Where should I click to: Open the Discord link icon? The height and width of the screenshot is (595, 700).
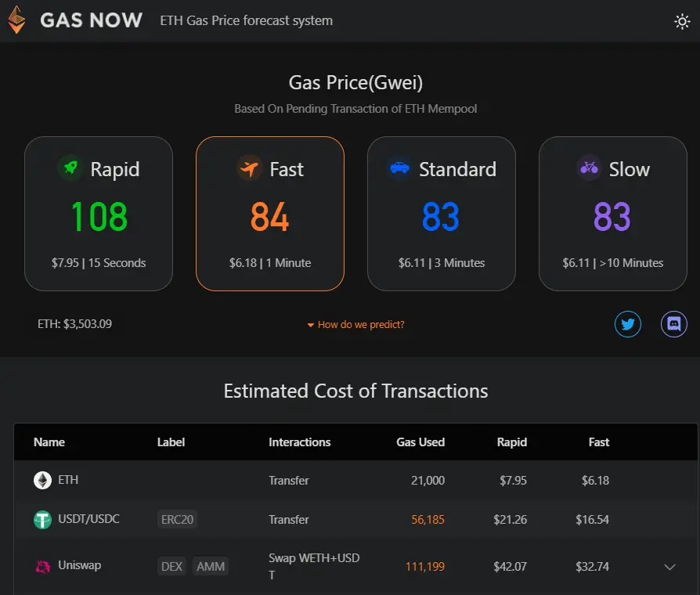673,324
